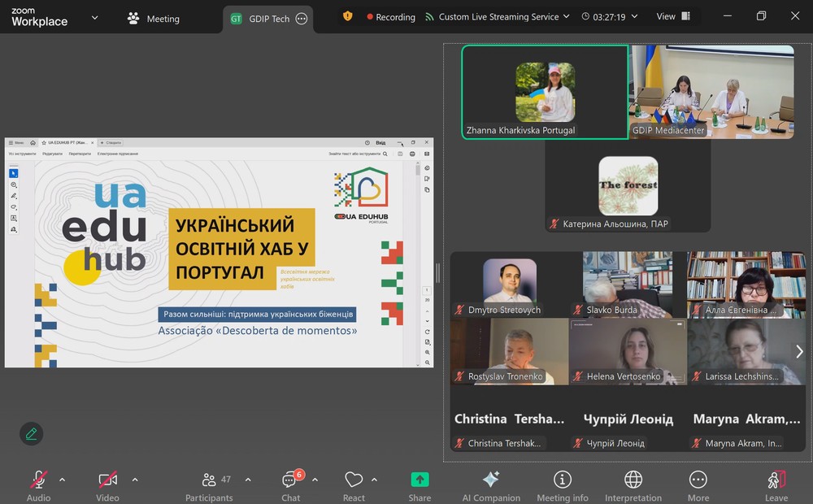Click Dmytro Stretovych participant tile
The image size is (813, 504).
[x=509, y=285]
